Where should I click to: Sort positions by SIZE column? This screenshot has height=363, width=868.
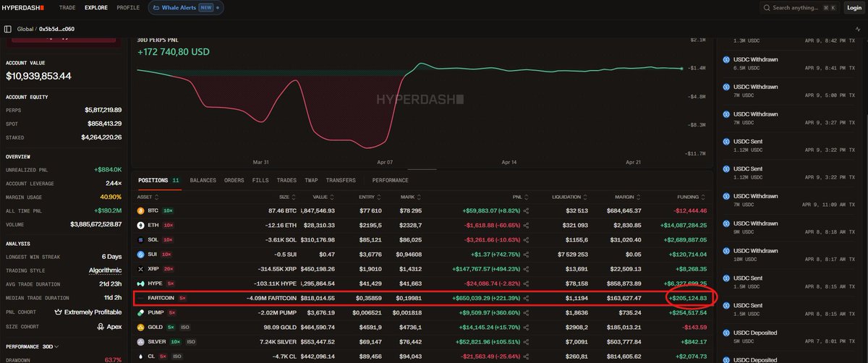[286, 196]
